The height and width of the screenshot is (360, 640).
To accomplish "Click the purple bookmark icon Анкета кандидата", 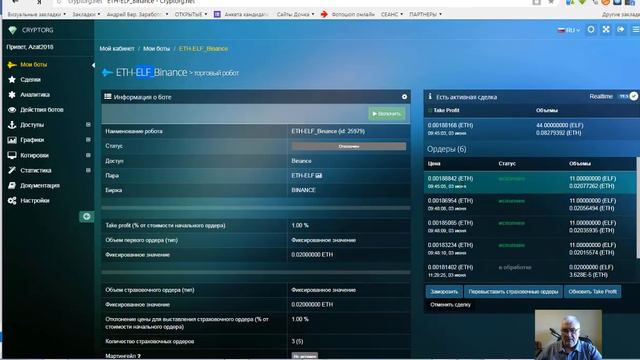I will pos(217,14).
